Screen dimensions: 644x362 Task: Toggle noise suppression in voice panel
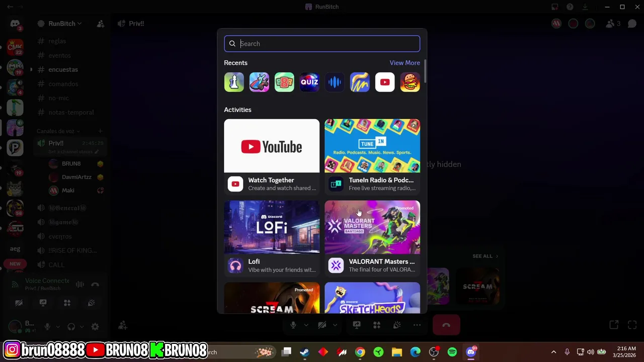pyautogui.click(x=80, y=285)
